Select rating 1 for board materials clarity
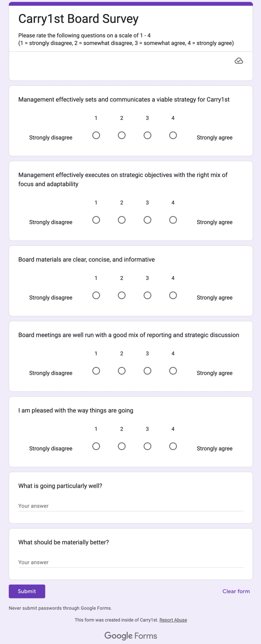Screen dimensions: 261x644 [x=96, y=295]
